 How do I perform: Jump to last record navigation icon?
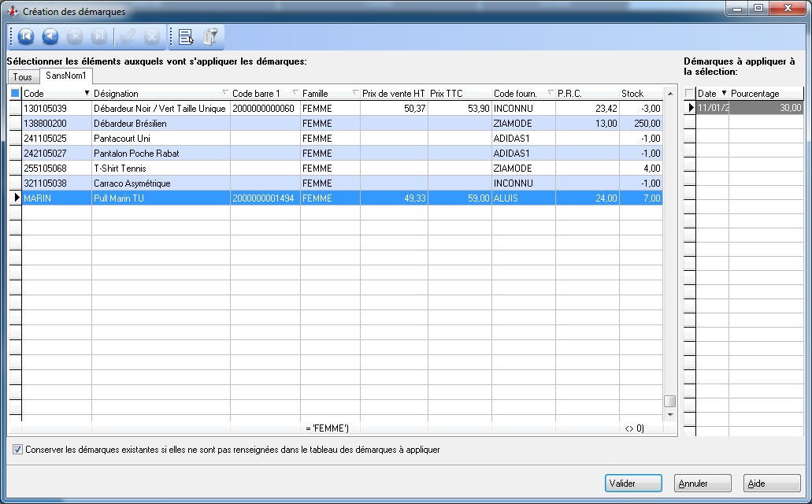pyautogui.click(x=100, y=36)
